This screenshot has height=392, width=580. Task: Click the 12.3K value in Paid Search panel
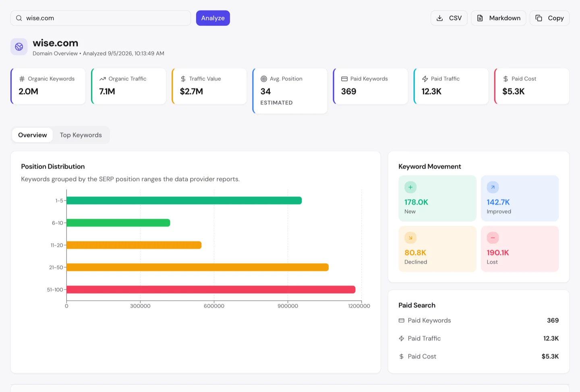coord(551,338)
